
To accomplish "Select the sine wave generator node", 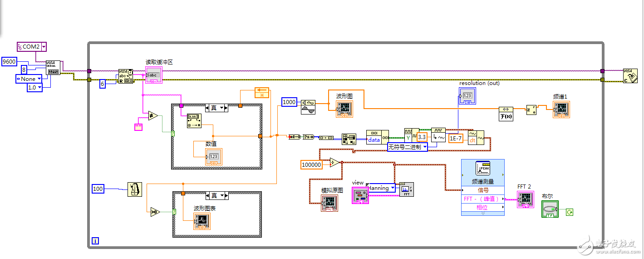I will 309,106.
